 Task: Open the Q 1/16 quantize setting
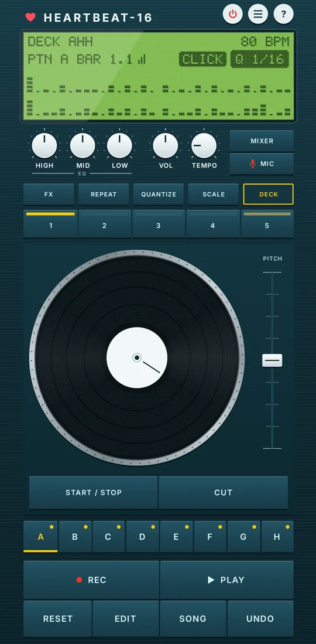(x=259, y=60)
